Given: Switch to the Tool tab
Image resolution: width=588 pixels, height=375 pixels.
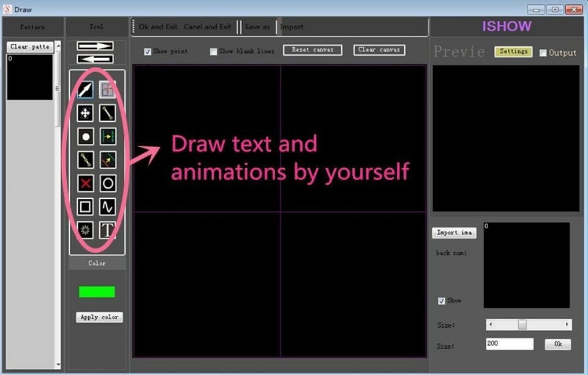Looking at the screenshot, I should (x=96, y=27).
